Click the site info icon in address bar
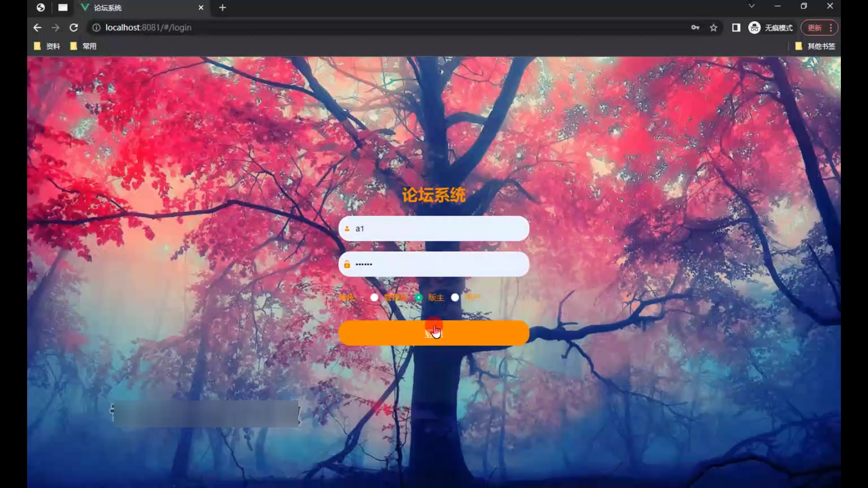The width and height of the screenshot is (868, 488). [96, 28]
